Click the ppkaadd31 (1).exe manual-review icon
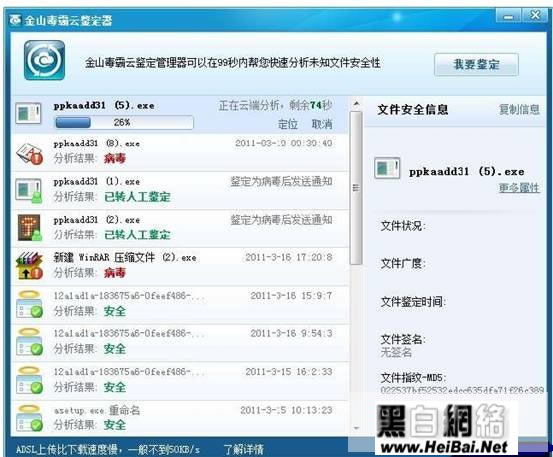The image size is (553, 457). coord(29,191)
